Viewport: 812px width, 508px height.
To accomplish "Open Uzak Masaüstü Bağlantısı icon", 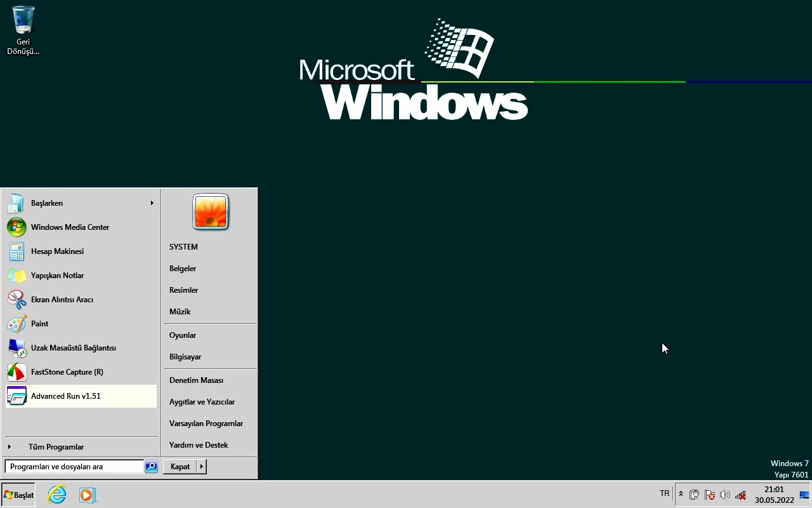I will (x=16, y=348).
